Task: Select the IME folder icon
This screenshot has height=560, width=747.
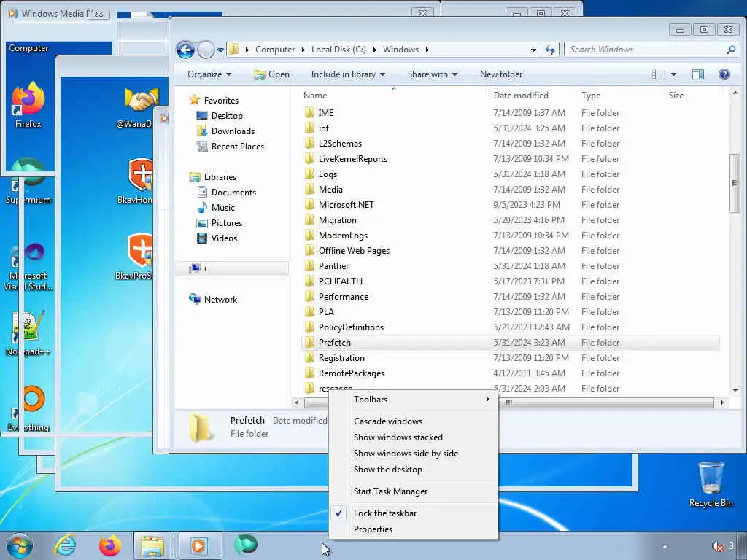Action: pyautogui.click(x=309, y=113)
